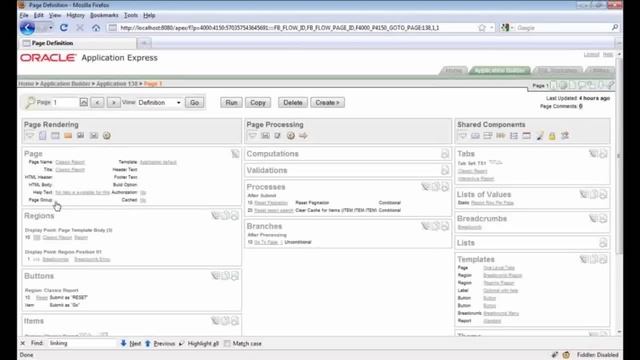Click the URL address bar
This screenshot has width=640, height=360.
296,28
